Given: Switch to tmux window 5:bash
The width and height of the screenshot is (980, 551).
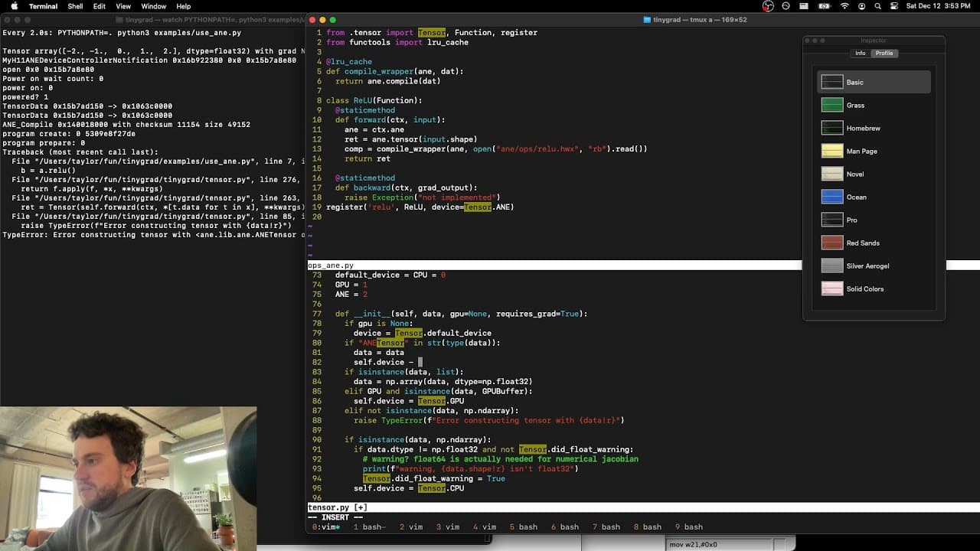Looking at the screenshot, I should 524,527.
